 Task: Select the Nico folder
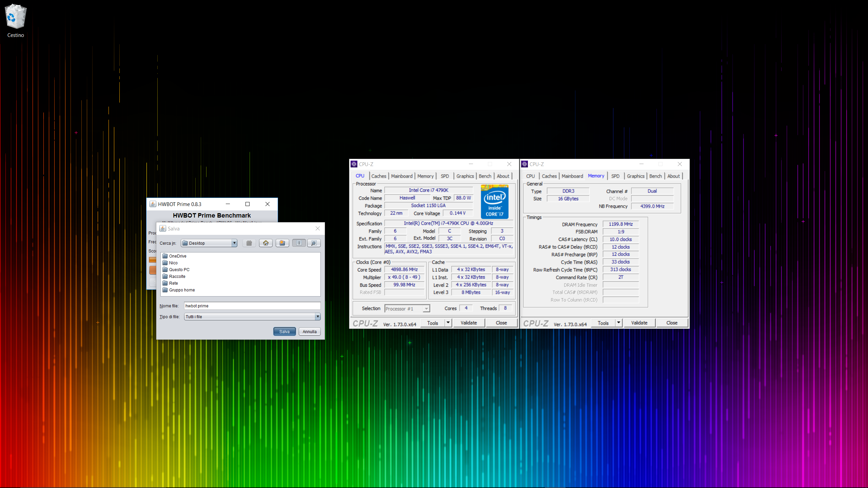[170, 263]
